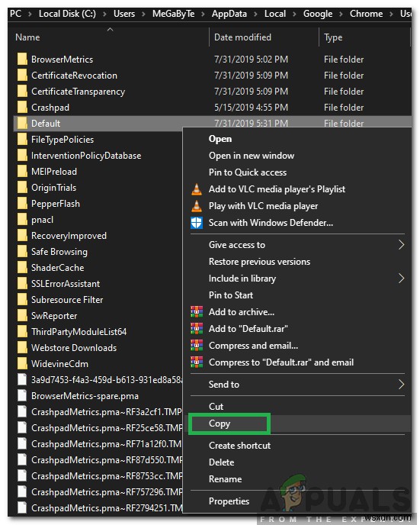Select the InterventionPolicyDatabase folder name

pos(86,156)
